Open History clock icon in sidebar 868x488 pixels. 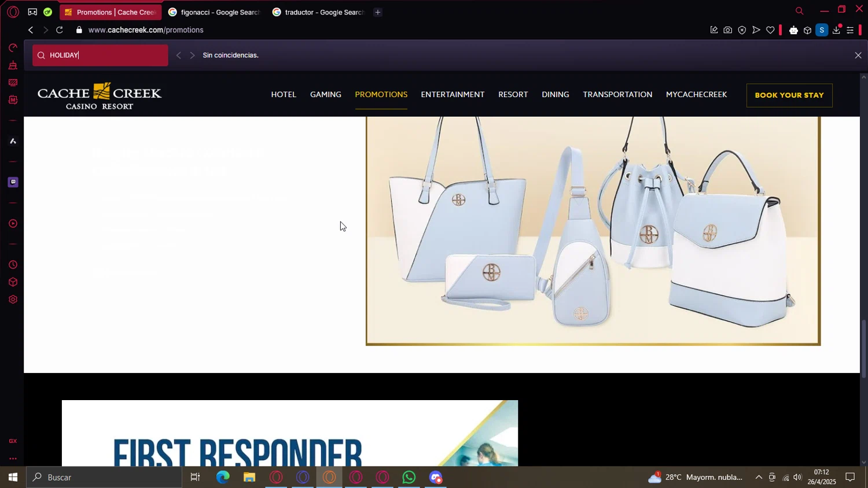click(x=13, y=265)
